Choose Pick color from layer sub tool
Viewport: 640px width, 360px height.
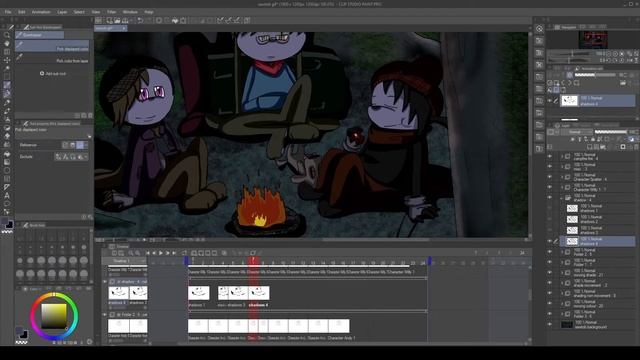[52, 58]
